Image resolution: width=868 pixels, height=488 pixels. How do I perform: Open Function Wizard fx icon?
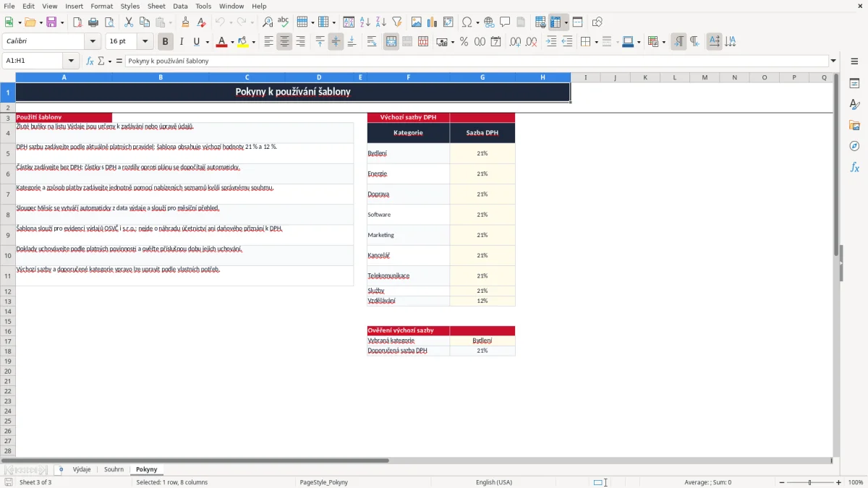90,61
